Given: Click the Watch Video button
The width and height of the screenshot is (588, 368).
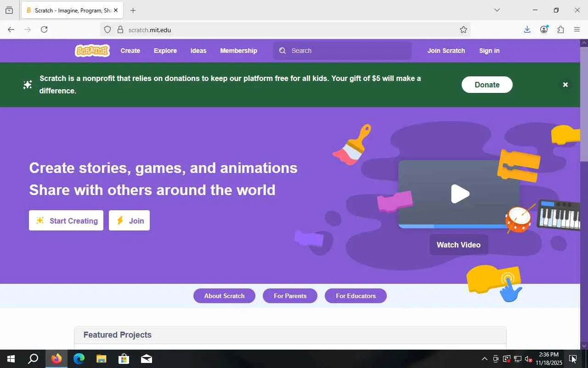Looking at the screenshot, I should (x=458, y=245).
